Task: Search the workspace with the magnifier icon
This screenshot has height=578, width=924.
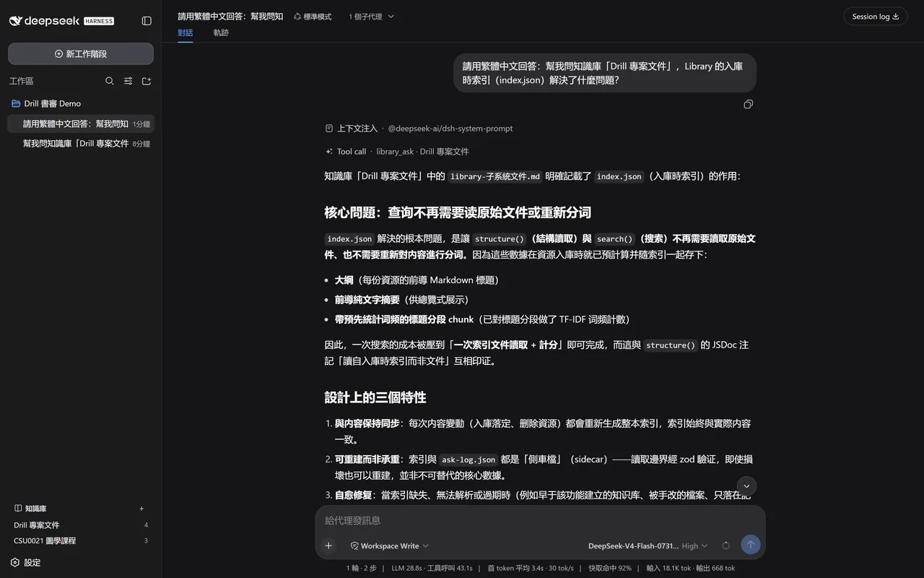Action: click(110, 81)
